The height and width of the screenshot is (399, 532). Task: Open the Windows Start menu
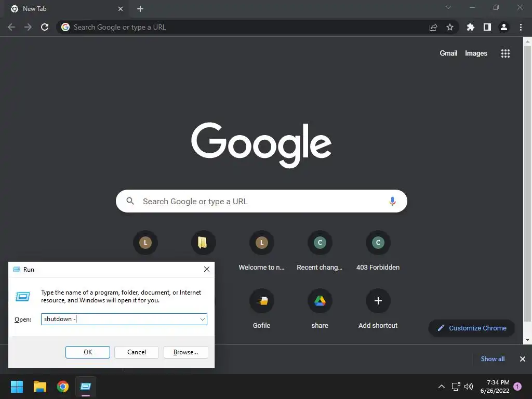[17, 387]
